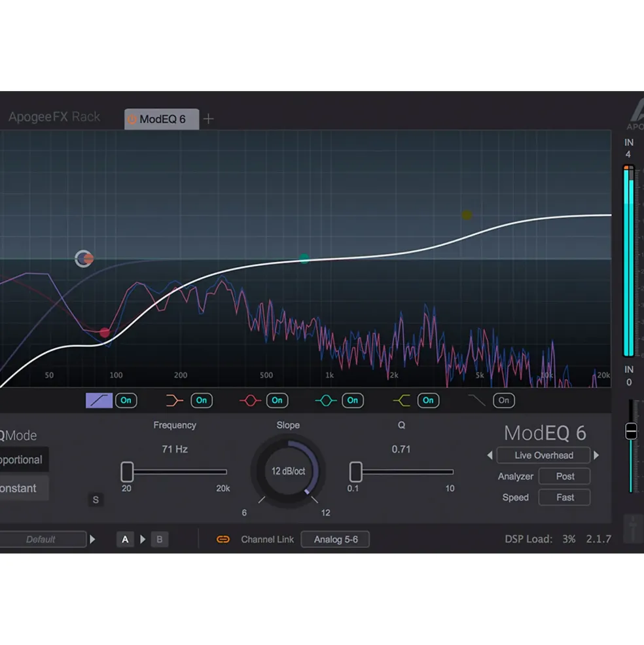
Task: Click the DSP Load 3% readout
Action: (540, 540)
